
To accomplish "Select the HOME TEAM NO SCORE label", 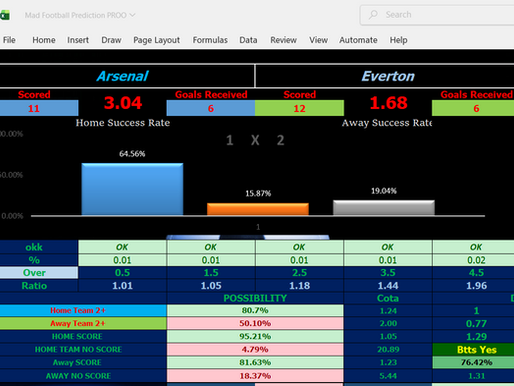I will (x=83, y=349).
